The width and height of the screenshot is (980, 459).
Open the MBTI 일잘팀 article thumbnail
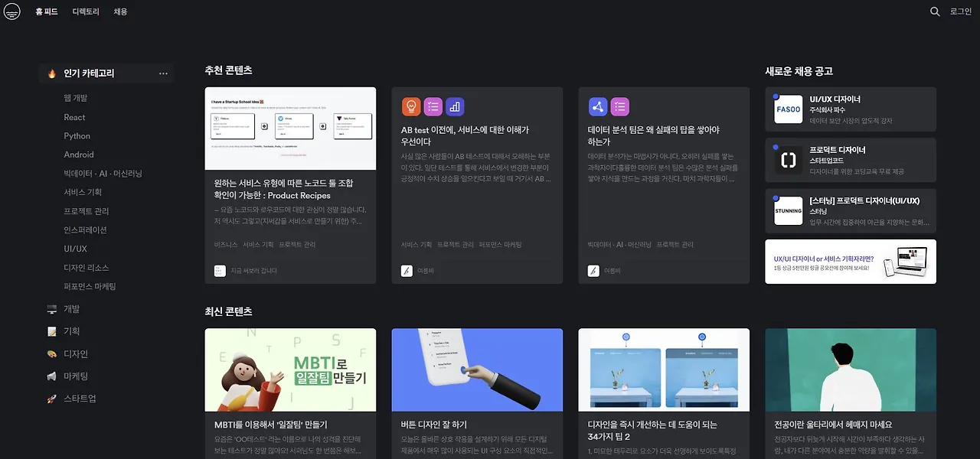click(x=289, y=369)
